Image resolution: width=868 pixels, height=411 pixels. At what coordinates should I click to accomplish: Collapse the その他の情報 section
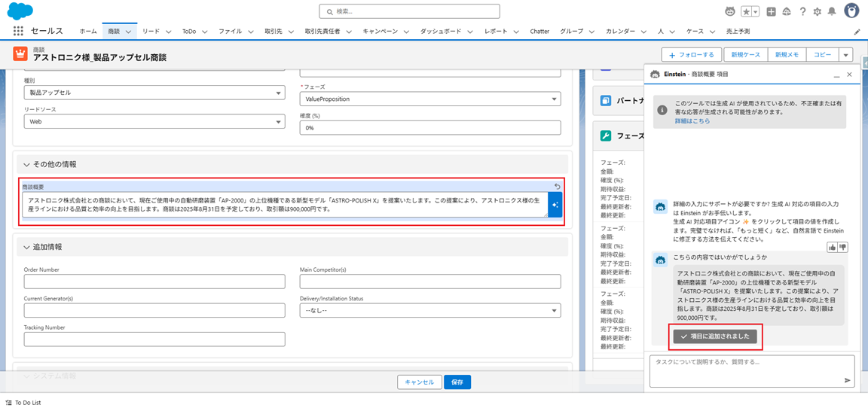pos(26,164)
